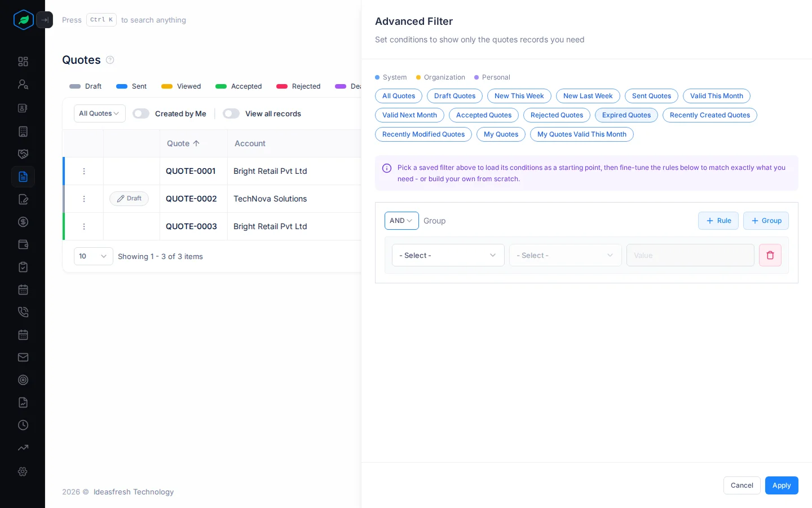The height and width of the screenshot is (508, 812).
Task: Select the highlighted Quotes document sidebar icon
Action: (x=23, y=177)
